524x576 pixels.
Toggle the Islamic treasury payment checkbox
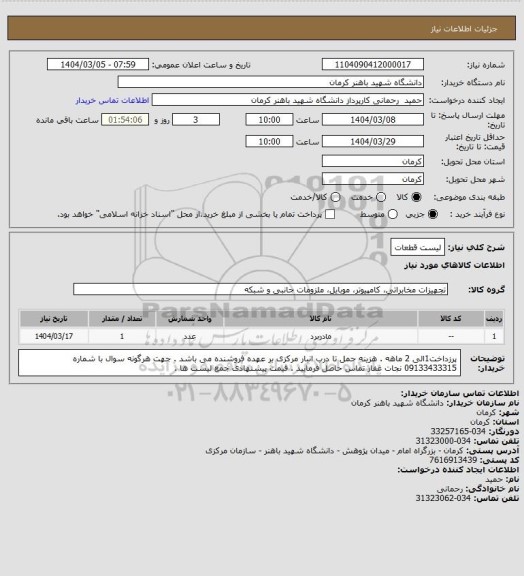point(330,214)
